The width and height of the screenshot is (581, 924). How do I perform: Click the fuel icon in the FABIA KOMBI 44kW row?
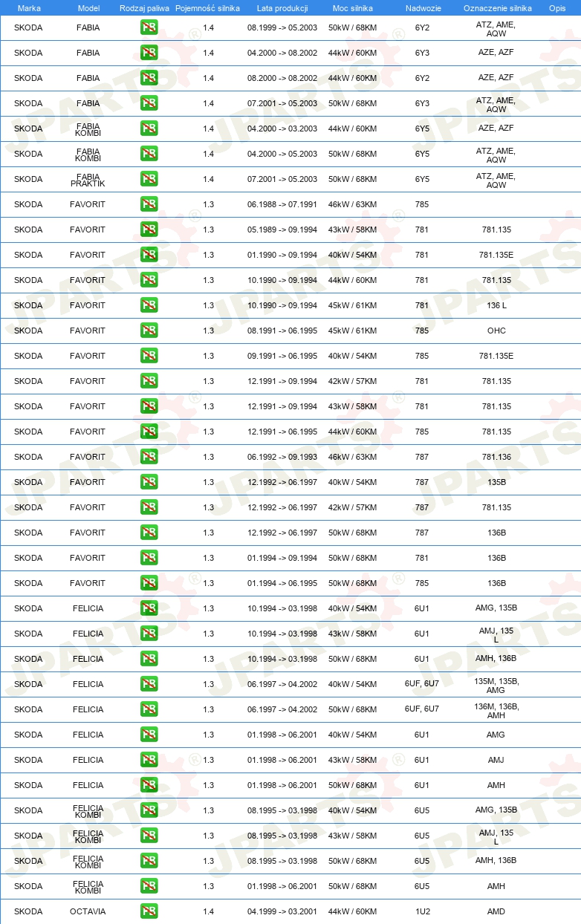coord(149,128)
